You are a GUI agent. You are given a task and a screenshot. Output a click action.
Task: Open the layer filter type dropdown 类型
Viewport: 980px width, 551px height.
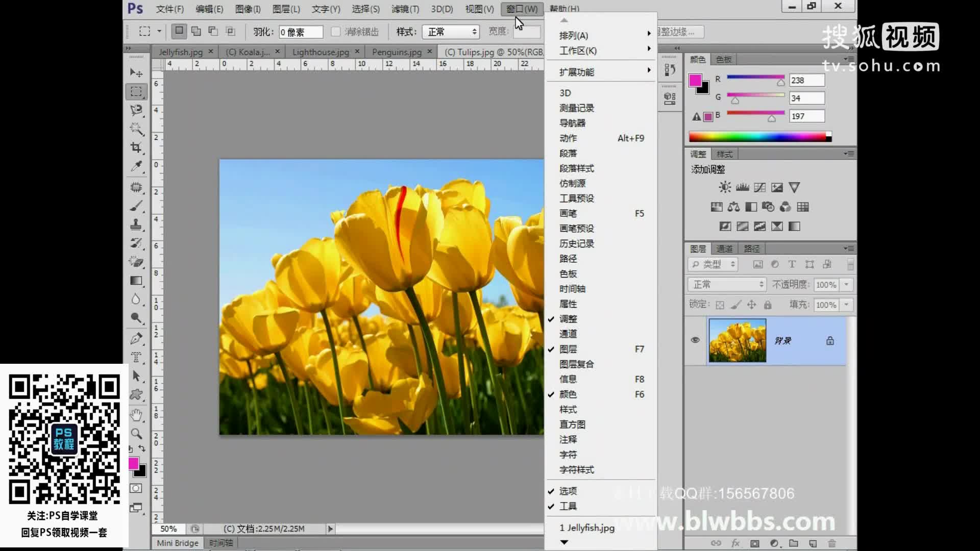point(713,264)
